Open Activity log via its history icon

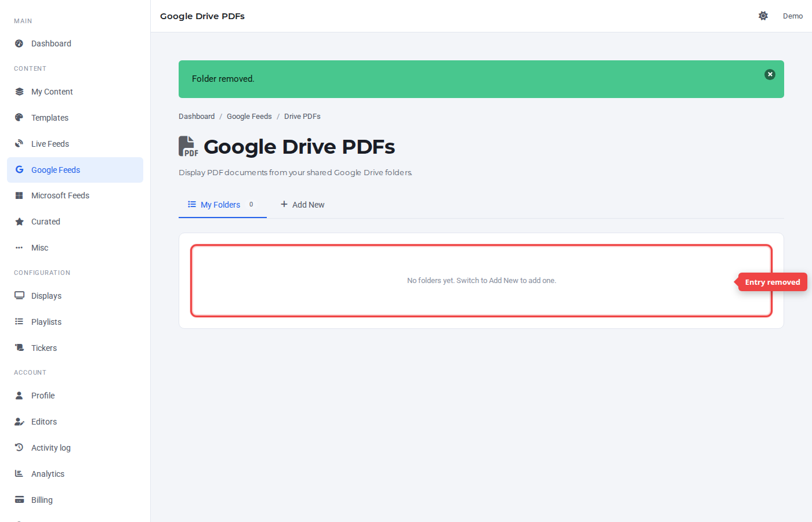(x=19, y=448)
